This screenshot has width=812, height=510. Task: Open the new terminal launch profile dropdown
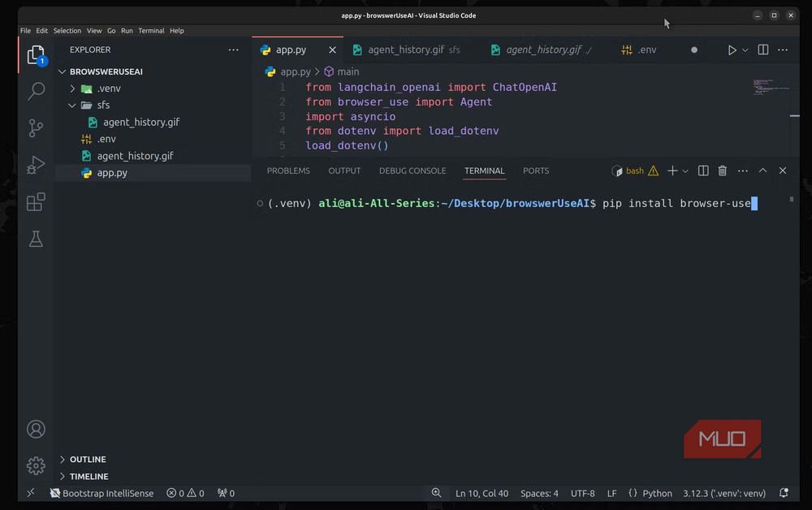(685, 171)
